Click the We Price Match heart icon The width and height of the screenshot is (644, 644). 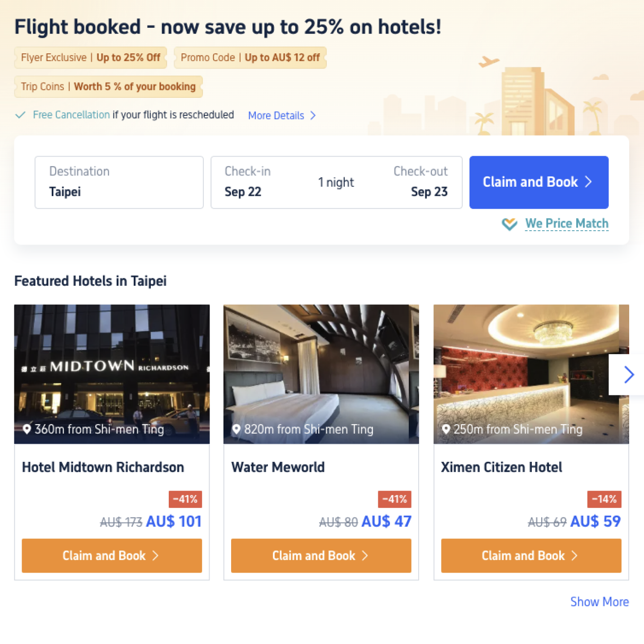pos(509,223)
